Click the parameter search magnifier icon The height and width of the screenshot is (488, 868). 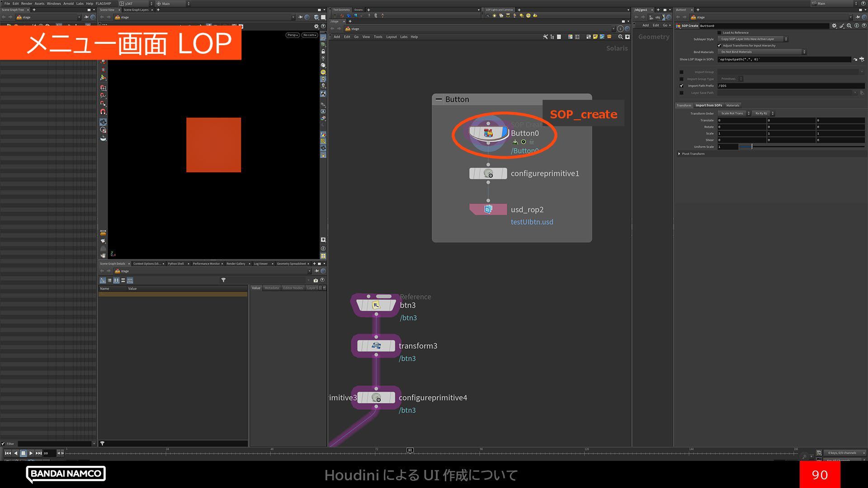849,26
